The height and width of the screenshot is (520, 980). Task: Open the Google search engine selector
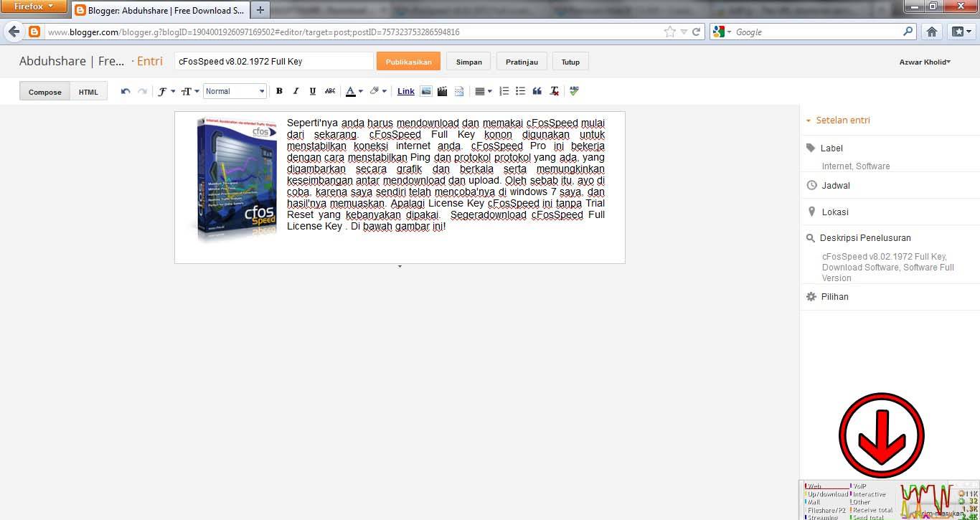click(722, 32)
